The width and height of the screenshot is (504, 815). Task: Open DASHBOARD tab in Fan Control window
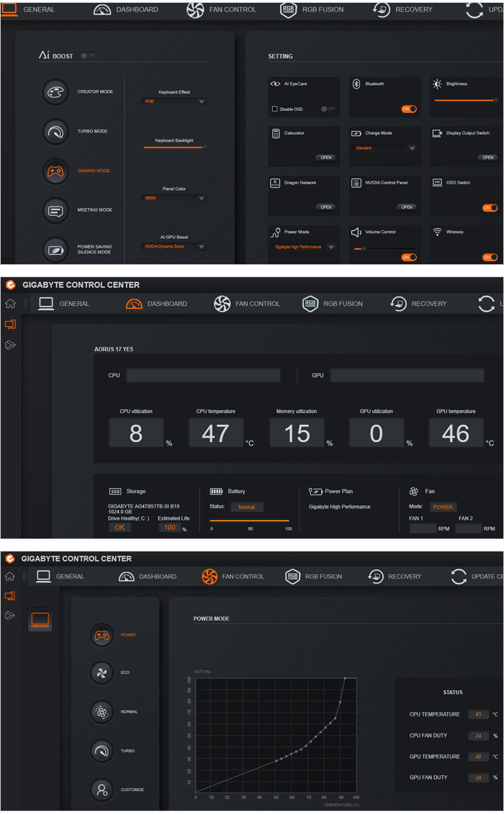click(148, 577)
